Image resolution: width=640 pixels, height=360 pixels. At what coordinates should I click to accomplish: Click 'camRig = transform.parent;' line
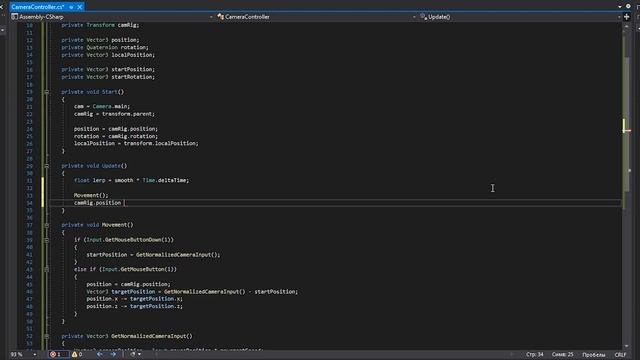(114, 114)
